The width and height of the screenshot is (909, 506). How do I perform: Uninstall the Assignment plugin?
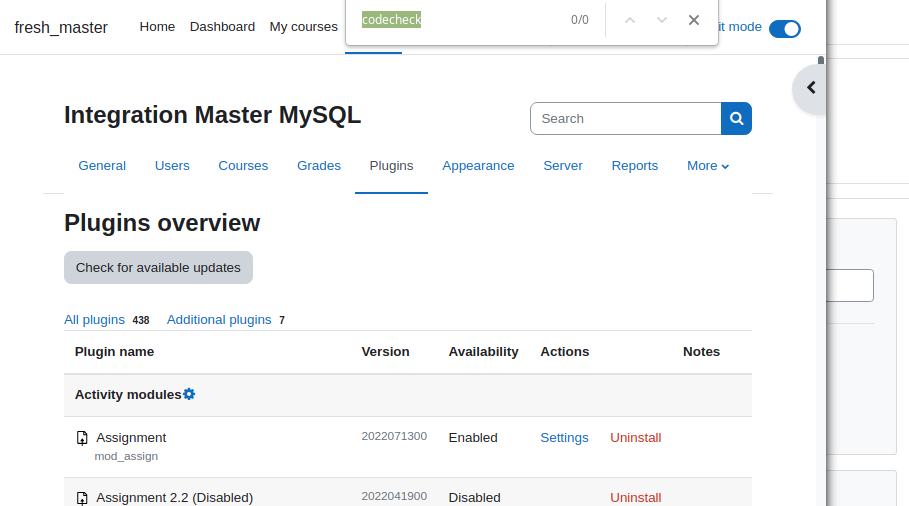coord(635,438)
